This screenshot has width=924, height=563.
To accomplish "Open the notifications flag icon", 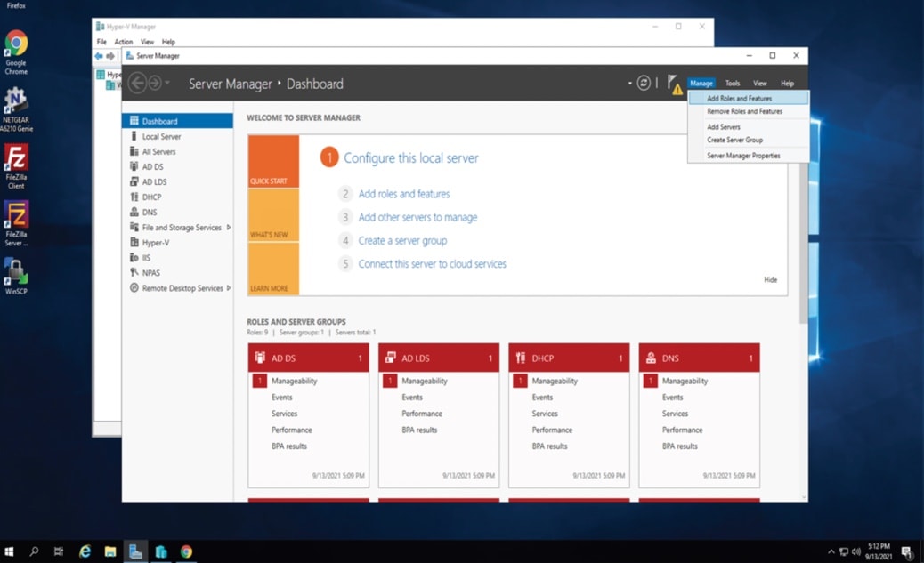I will 673,83.
